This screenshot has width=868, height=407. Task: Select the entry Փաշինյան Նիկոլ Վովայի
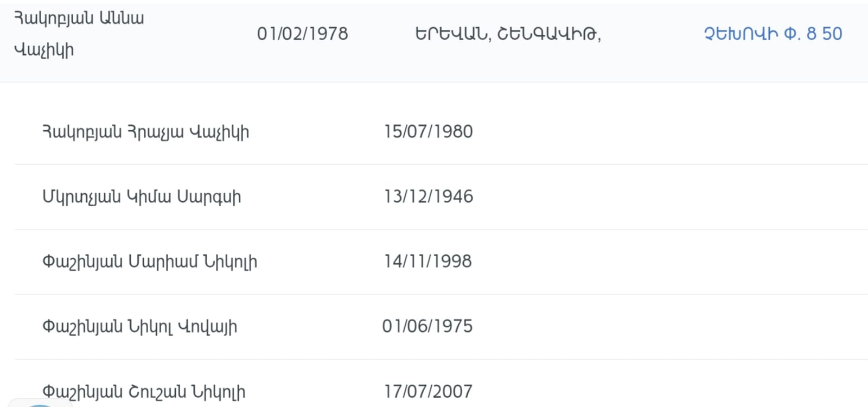(x=139, y=327)
